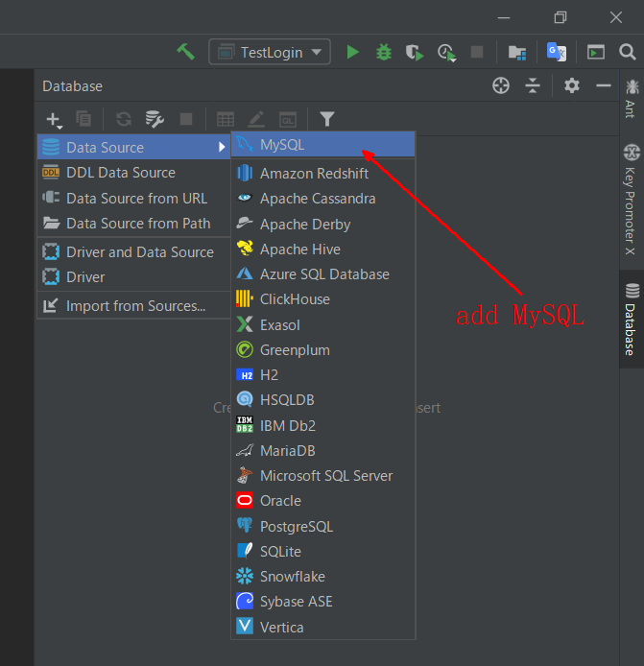
Task: Open the Run Anything icon
Action: (x=596, y=52)
